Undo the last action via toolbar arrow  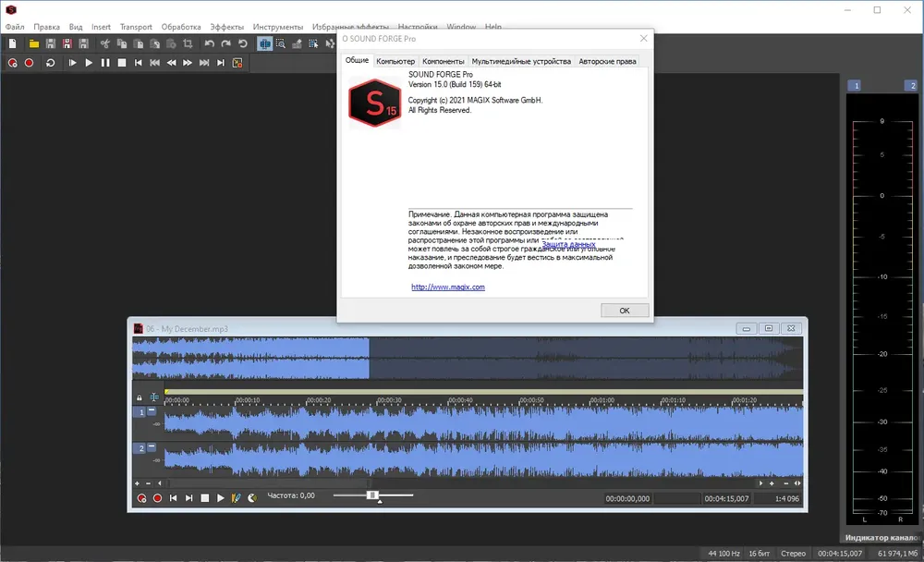click(209, 43)
